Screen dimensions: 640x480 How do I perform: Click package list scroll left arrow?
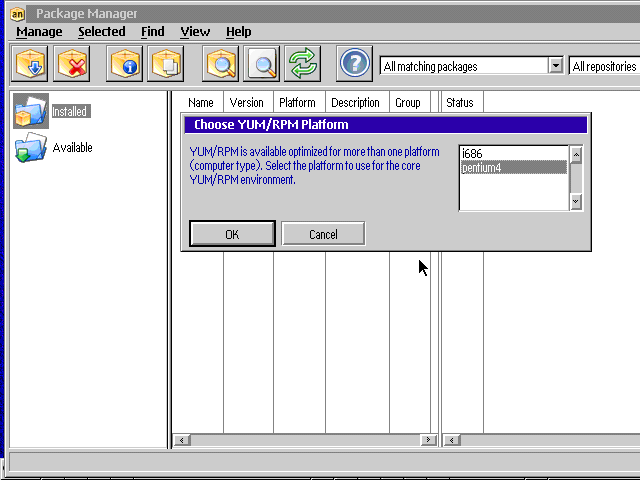(x=182, y=440)
